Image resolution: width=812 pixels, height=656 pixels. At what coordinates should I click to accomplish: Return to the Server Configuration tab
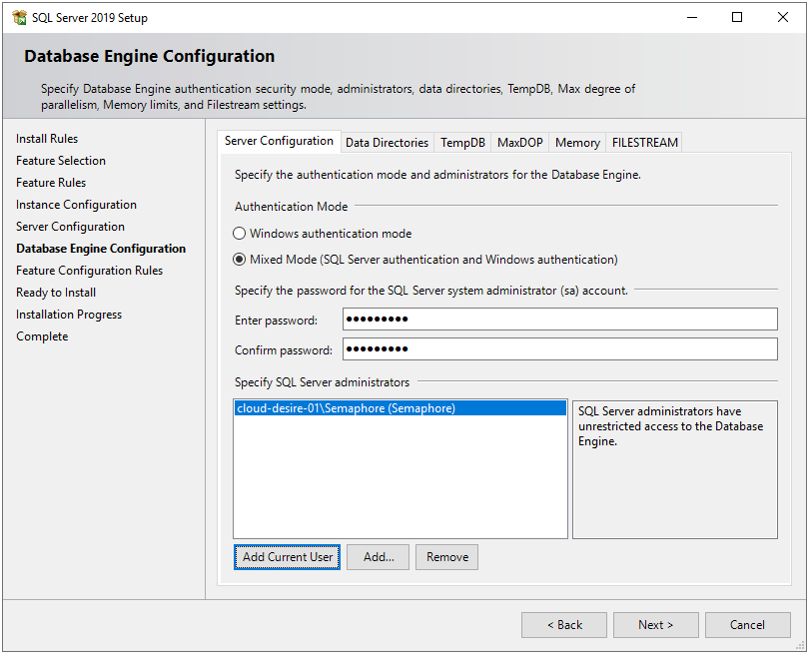[280, 141]
